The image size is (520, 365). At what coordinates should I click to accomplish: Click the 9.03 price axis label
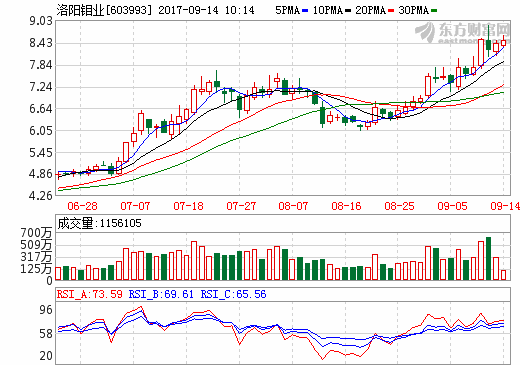[41, 21]
